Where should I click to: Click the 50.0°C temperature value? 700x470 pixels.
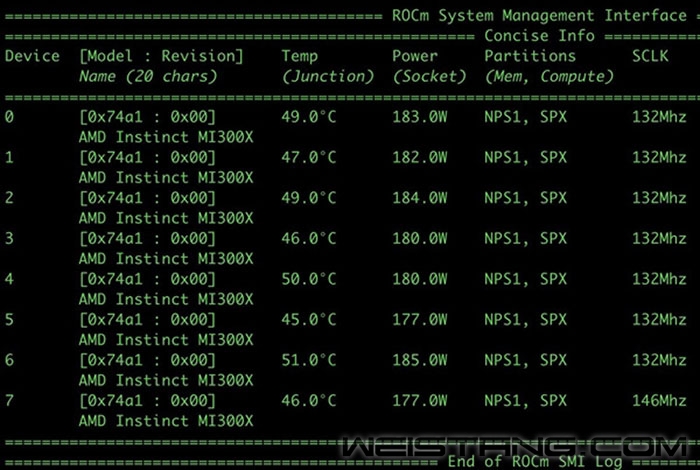pos(308,279)
